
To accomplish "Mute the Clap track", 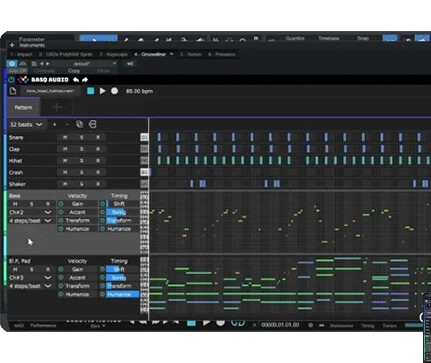I will [65, 149].
